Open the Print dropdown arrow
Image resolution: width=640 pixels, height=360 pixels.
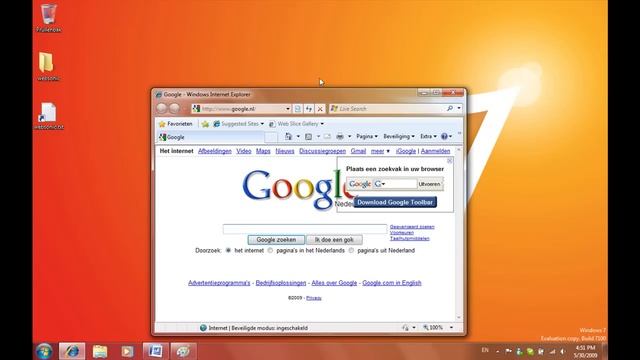tap(349, 136)
